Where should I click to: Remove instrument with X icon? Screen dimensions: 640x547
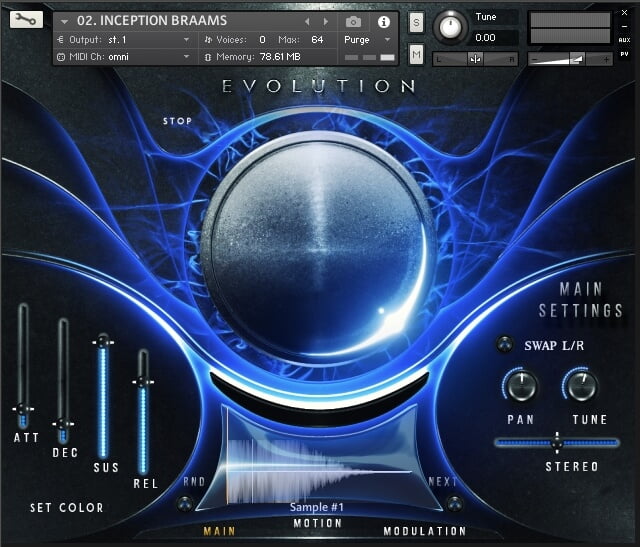pyautogui.click(x=624, y=13)
